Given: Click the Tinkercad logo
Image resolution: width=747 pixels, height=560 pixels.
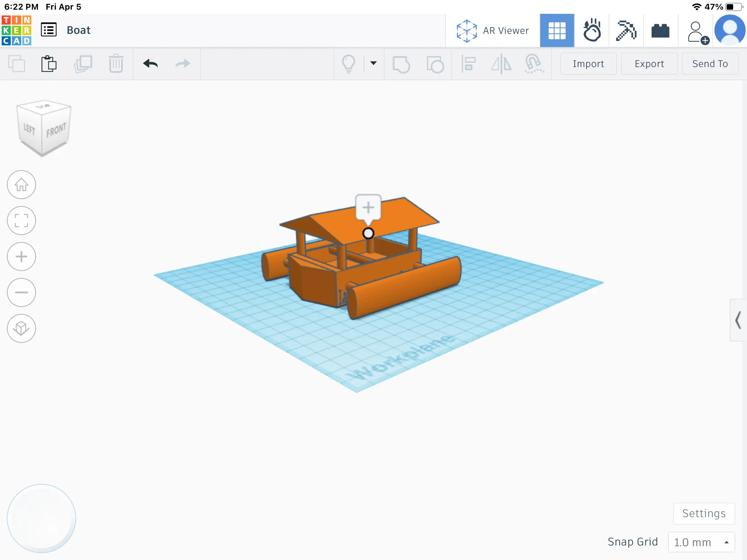Looking at the screenshot, I should [x=16, y=30].
